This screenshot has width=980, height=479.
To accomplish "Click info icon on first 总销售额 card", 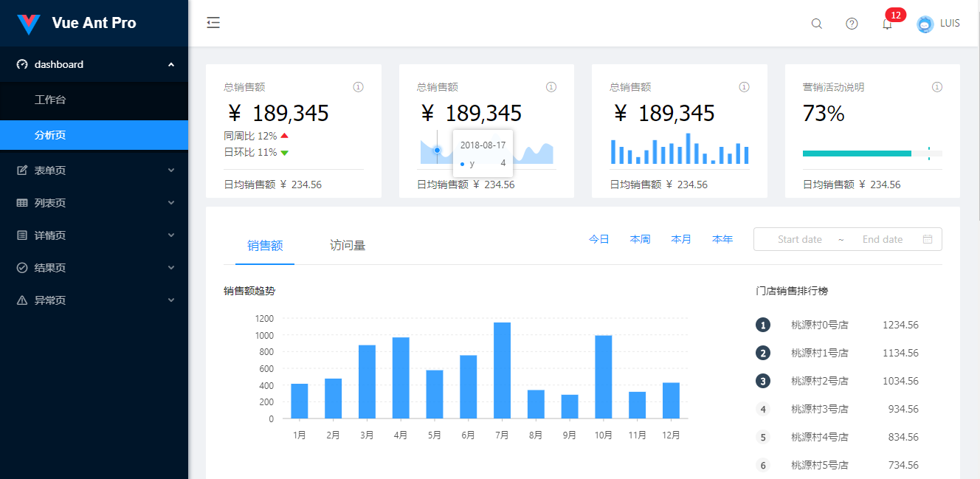I will pos(358,87).
